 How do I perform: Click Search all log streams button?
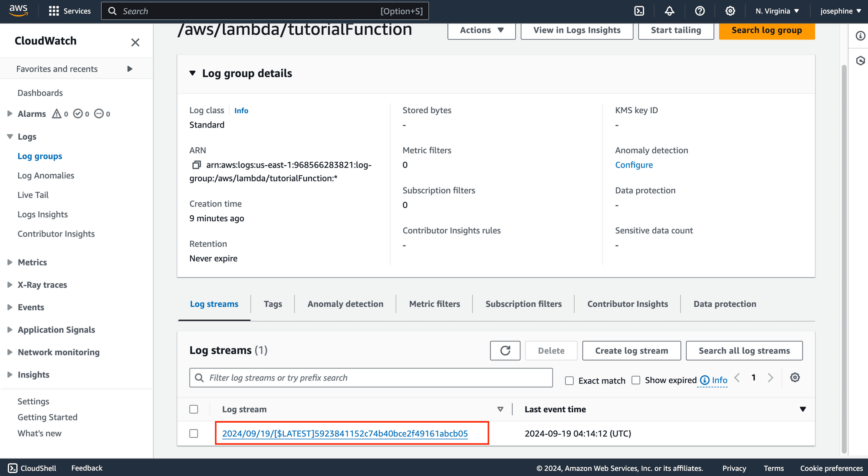click(744, 351)
